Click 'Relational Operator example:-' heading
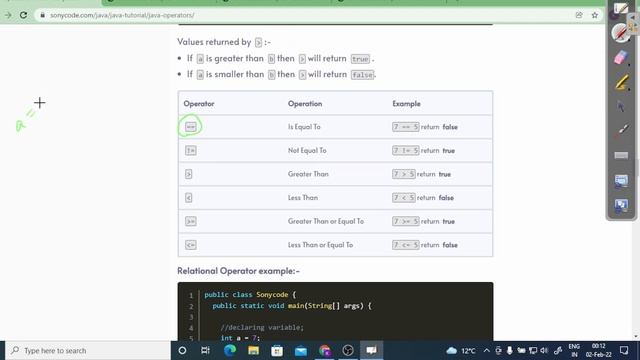640x360 pixels. pyautogui.click(x=238, y=271)
